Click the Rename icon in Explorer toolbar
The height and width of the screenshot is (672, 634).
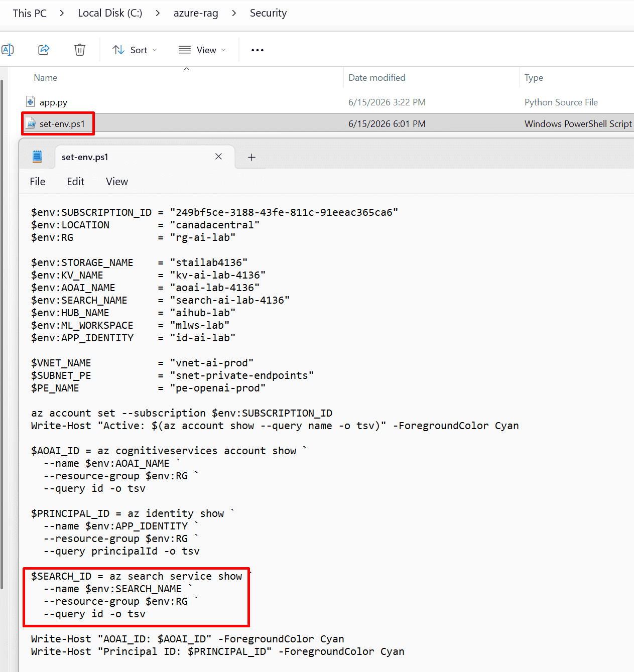[x=8, y=50]
